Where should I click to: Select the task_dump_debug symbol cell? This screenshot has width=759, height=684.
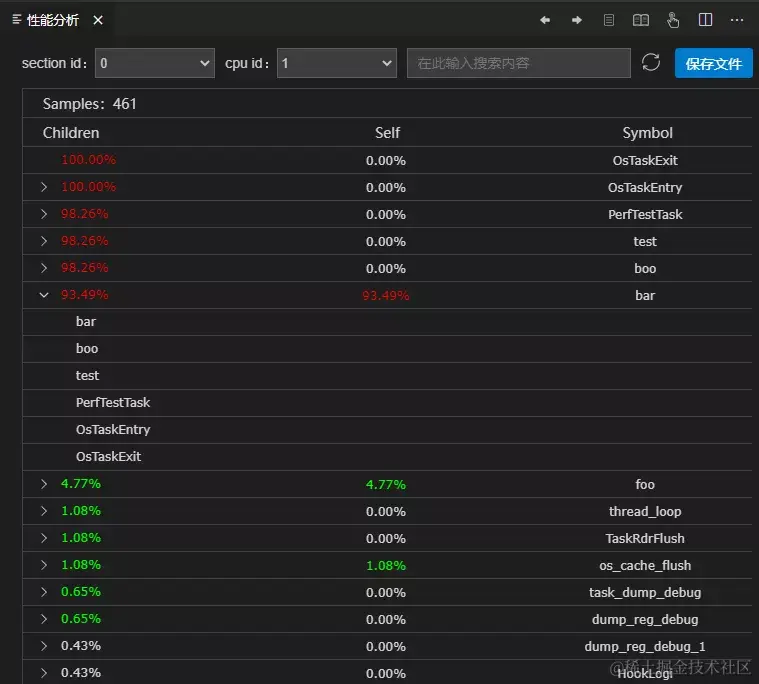pyautogui.click(x=645, y=593)
